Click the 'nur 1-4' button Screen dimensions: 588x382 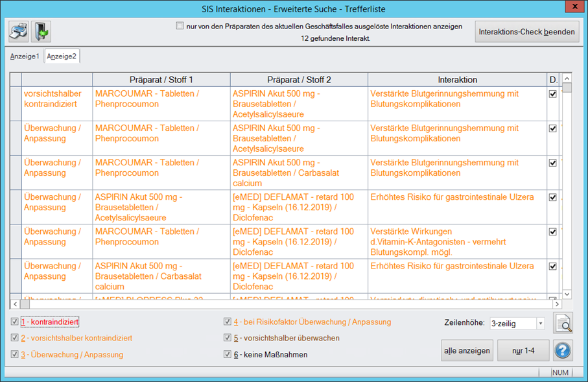523,350
